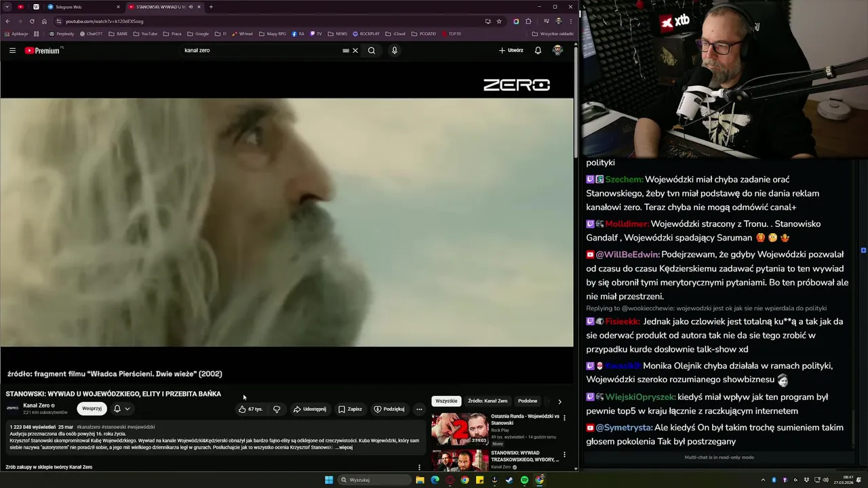The image size is (868, 488).
Task: Open the Kanał Zero channel name
Action: (36, 405)
